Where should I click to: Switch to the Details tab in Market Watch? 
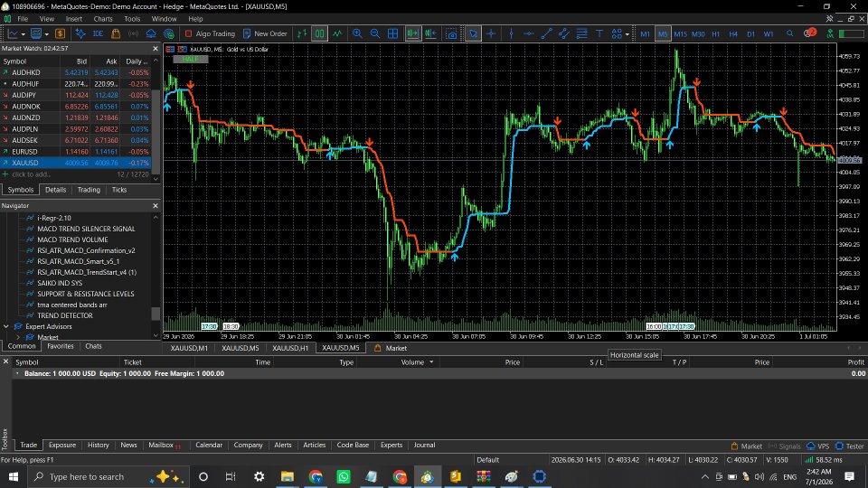(x=55, y=190)
